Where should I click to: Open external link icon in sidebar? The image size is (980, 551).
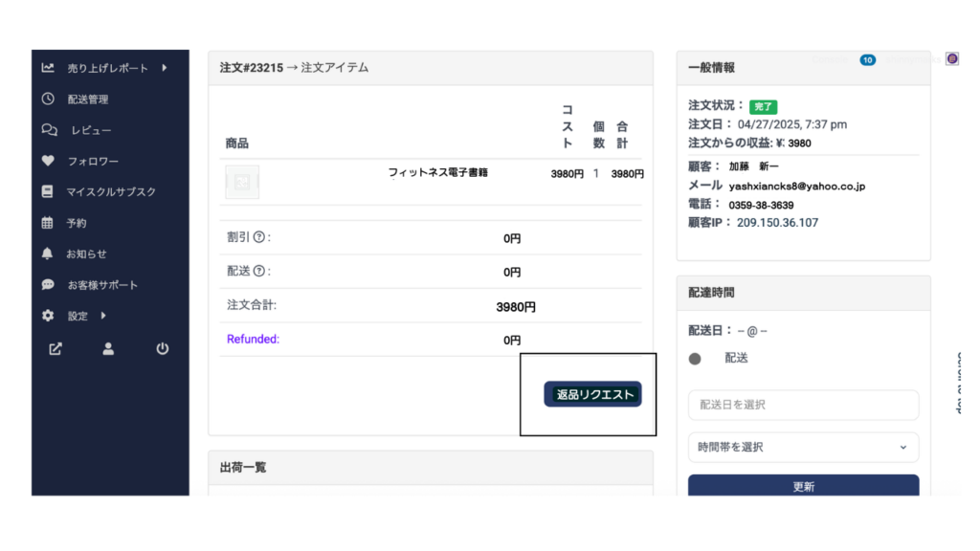[56, 348]
